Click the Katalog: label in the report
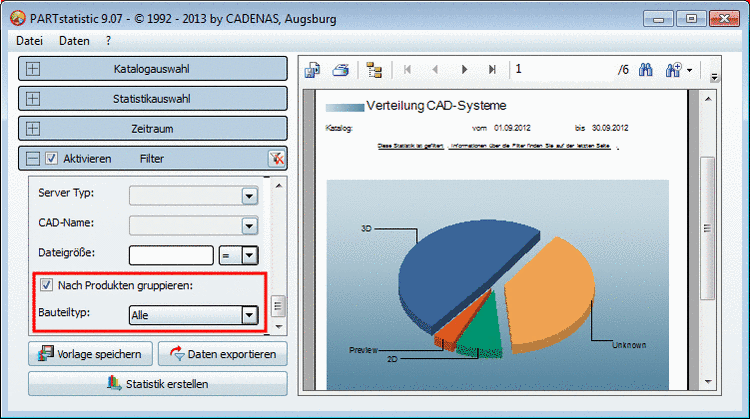 pos(339,128)
